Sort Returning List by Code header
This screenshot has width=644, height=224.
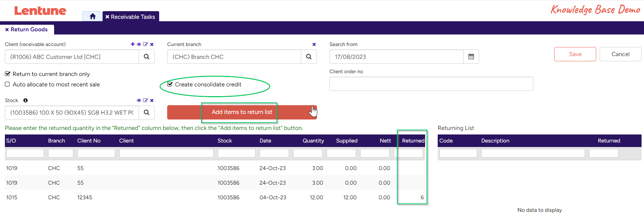tap(446, 141)
